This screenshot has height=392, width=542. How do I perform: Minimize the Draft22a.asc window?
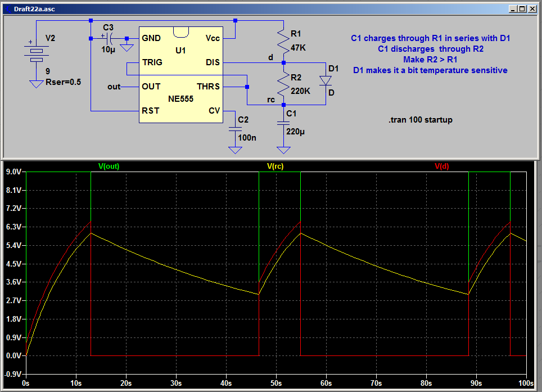513,9
